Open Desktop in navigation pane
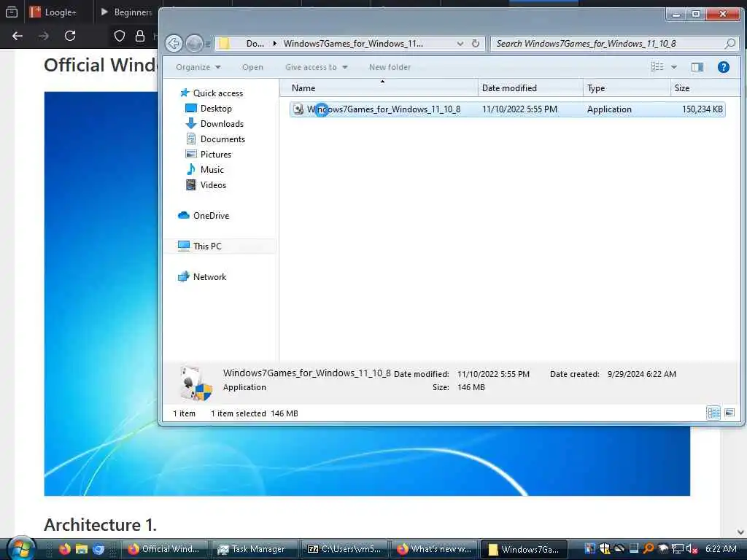This screenshot has width=747, height=560. pyautogui.click(x=209, y=109)
